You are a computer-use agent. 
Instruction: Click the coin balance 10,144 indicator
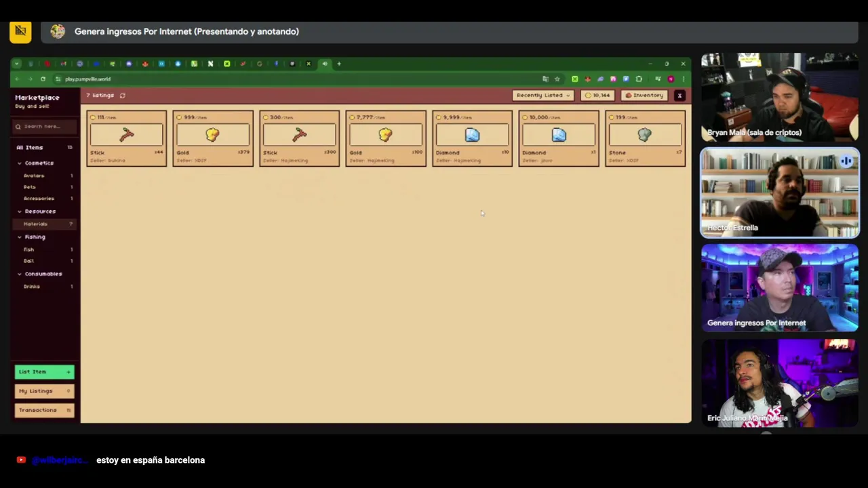(x=597, y=96)
